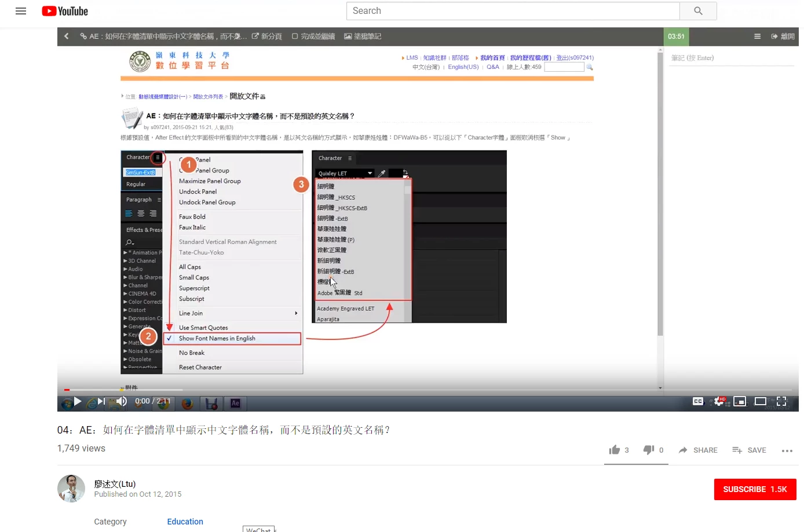Click the right align paragraph icon
The width and height of the screenshot is (804, 532).
pos(153,214)
